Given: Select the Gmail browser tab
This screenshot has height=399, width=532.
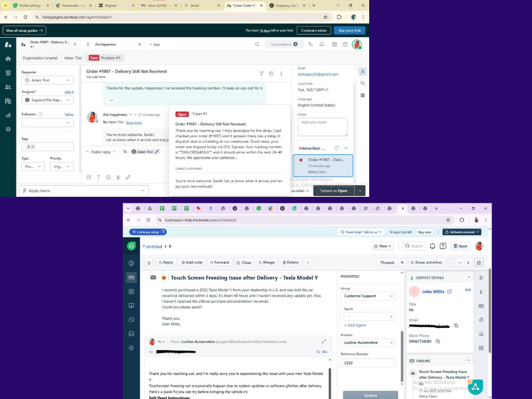Looking at the screenshot, I should click(x=201, y=5).
